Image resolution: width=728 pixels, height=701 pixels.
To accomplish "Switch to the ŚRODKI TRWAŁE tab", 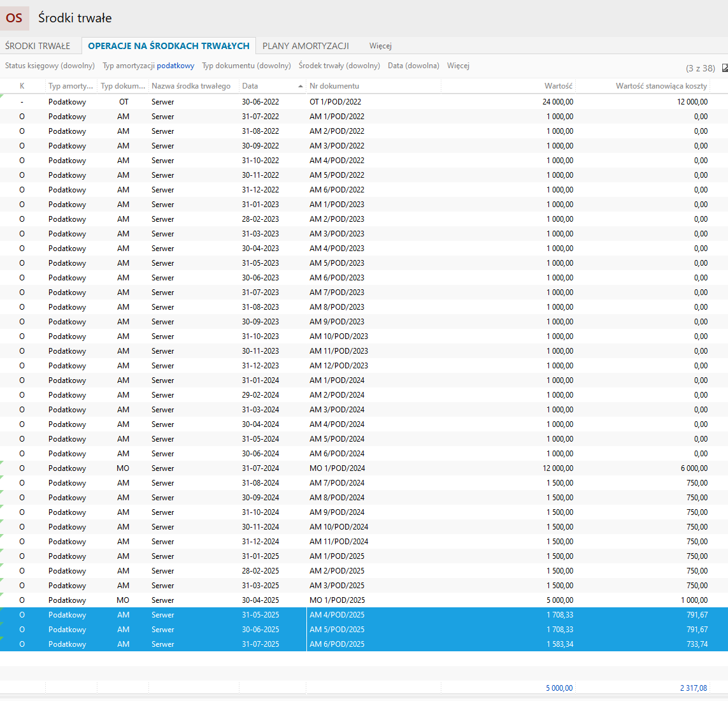I will click(x=38, y=46).
